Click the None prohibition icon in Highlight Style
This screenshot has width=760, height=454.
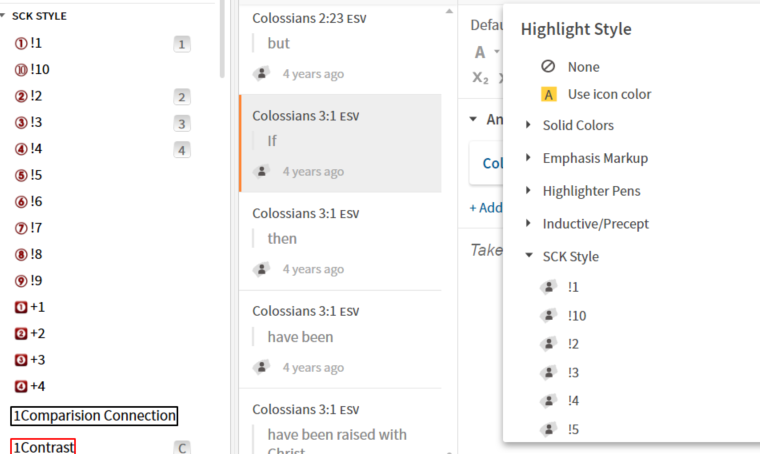point(548,66)
